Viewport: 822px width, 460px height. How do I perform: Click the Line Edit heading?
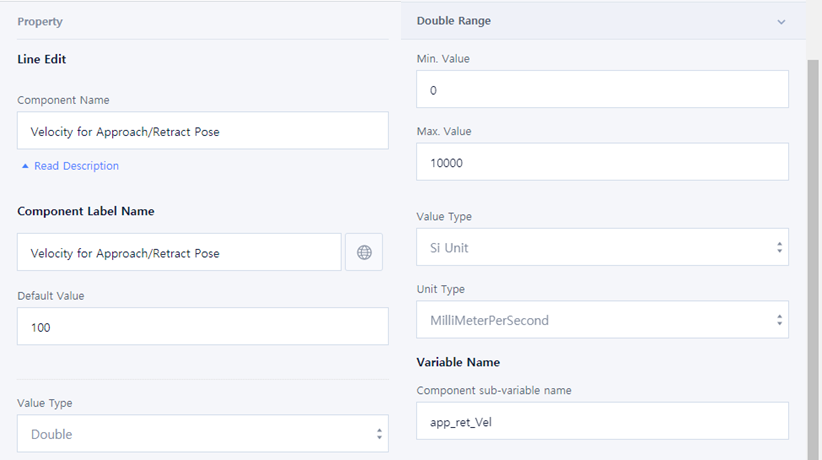click(x=42, y=59)
